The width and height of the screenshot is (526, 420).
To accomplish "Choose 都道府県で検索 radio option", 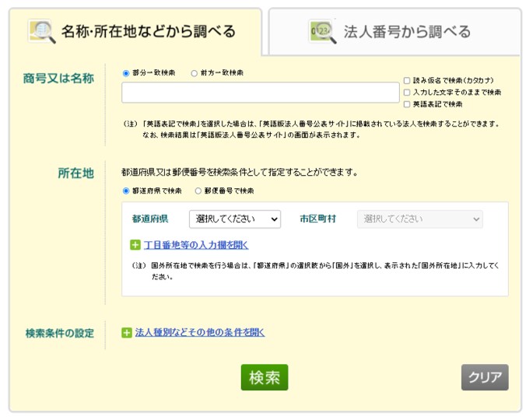I will tap(126, 191).
